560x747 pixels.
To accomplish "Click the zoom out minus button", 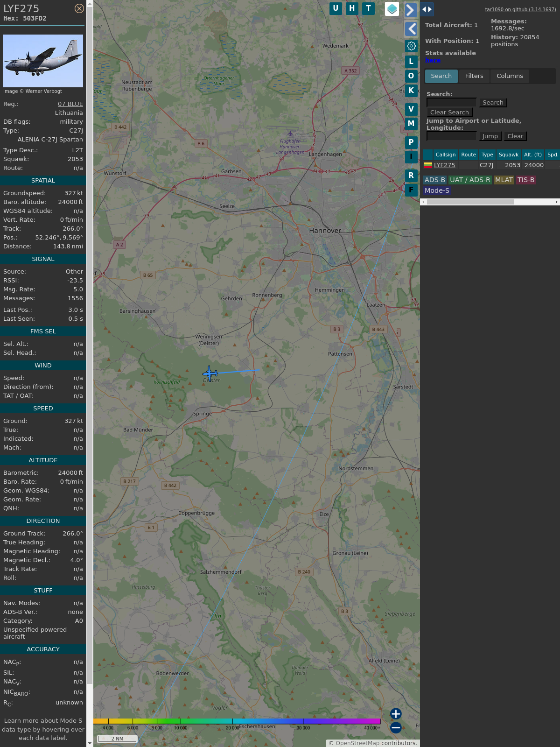I will pos(396,727).
